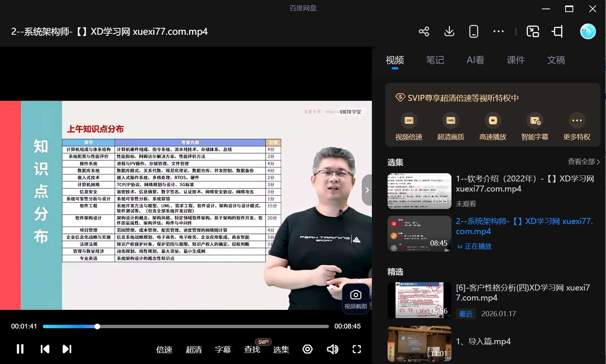Open the 1--软考介绍 video thumbnail
Image resolution: width=606 pixels, height=364 pixels.
pos(419,191)
